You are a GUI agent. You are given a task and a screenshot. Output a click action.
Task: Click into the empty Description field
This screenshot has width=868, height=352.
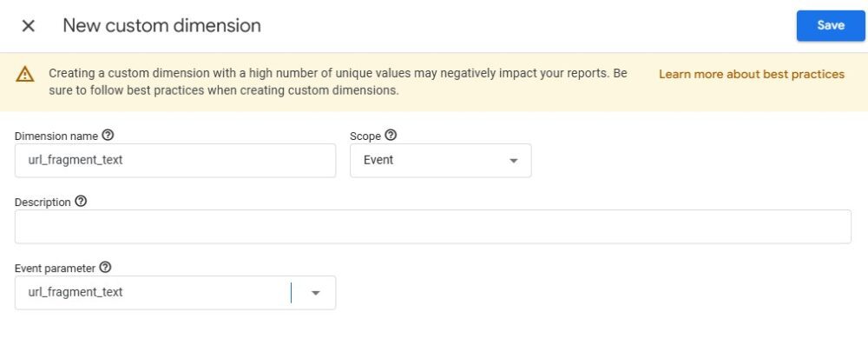pyautogui.click(x=432, y=227)
